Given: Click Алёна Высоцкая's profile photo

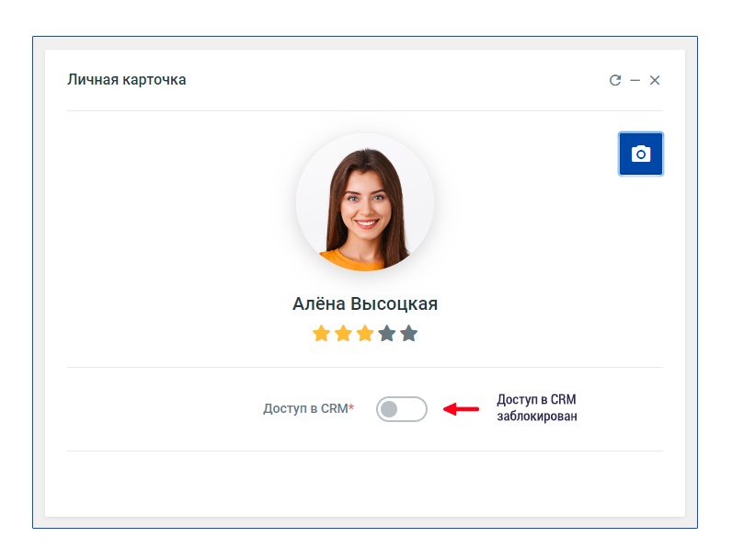Looking at the screenshot, I should [365, 202].
